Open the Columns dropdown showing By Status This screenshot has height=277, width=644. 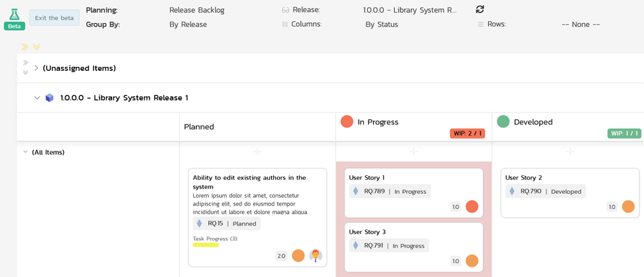pos(381,24)
